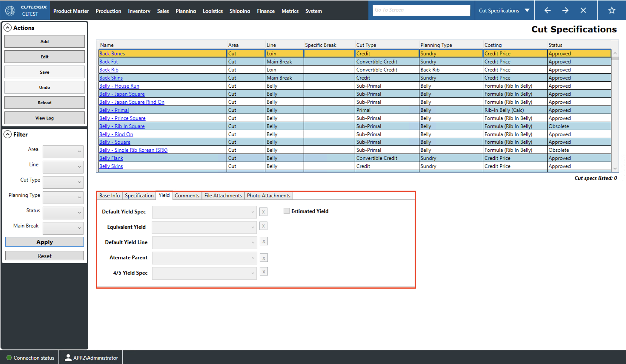The image size is (626, 364).
Task: Click the back navigation arrow
Action: click(547, 10)
